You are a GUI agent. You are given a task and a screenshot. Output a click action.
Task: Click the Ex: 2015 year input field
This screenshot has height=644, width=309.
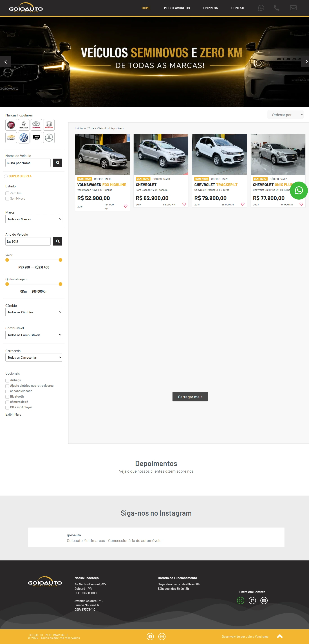point(28,241)
